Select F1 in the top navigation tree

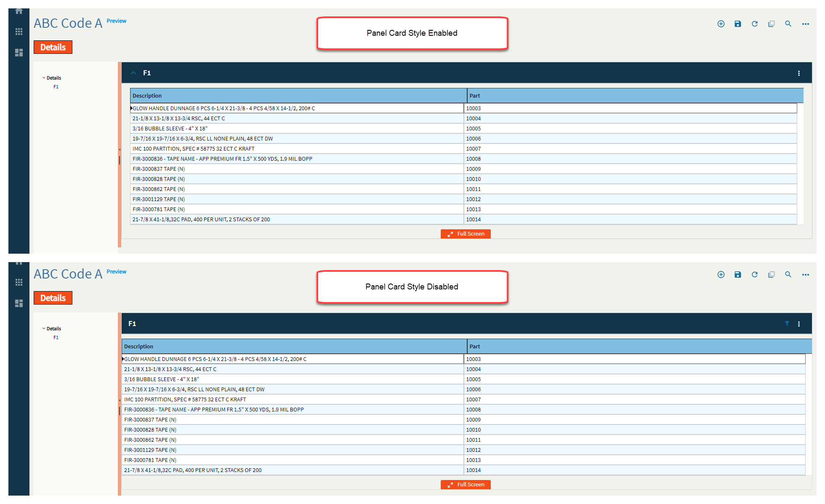pyautogui.click(x=56, y=87)
